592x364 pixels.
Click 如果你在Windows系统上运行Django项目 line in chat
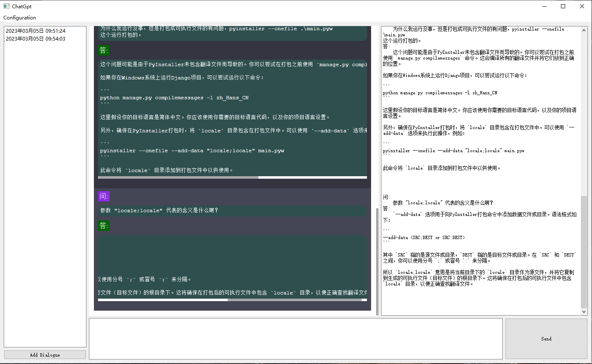click(x=182, y=77)
